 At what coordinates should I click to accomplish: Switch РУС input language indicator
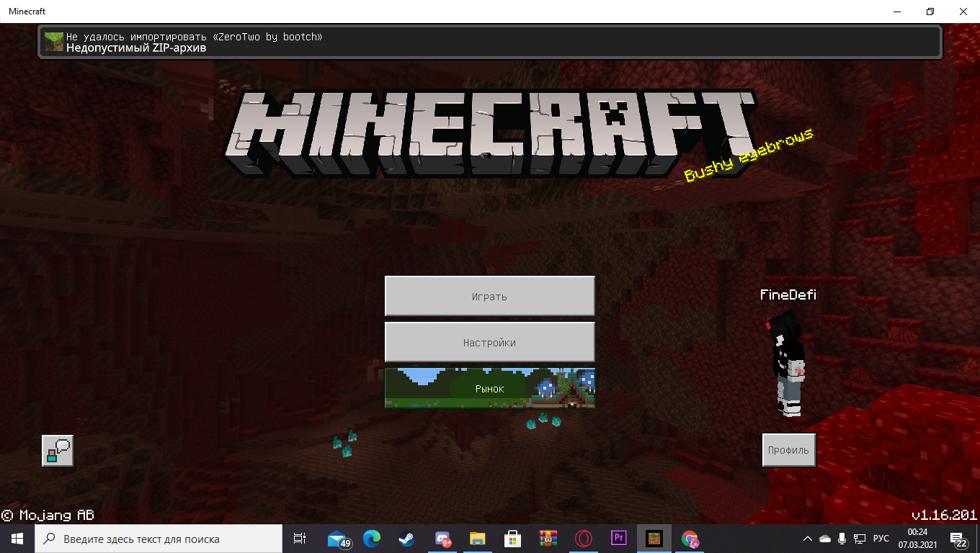[881, 539]
